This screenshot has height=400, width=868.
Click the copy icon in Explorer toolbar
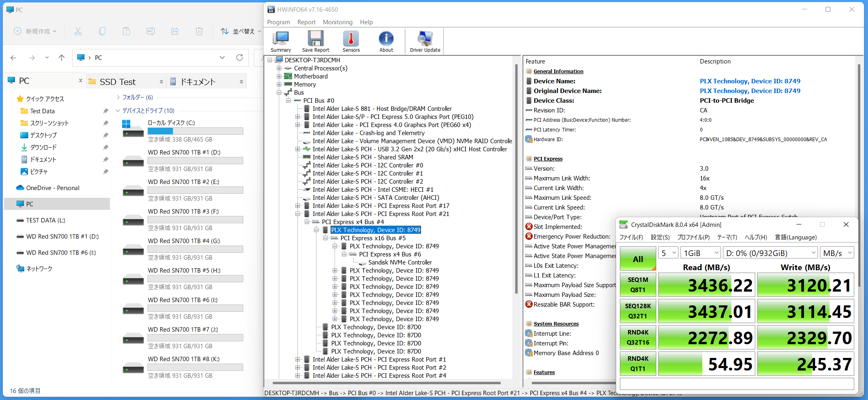(x=102, y=31)
